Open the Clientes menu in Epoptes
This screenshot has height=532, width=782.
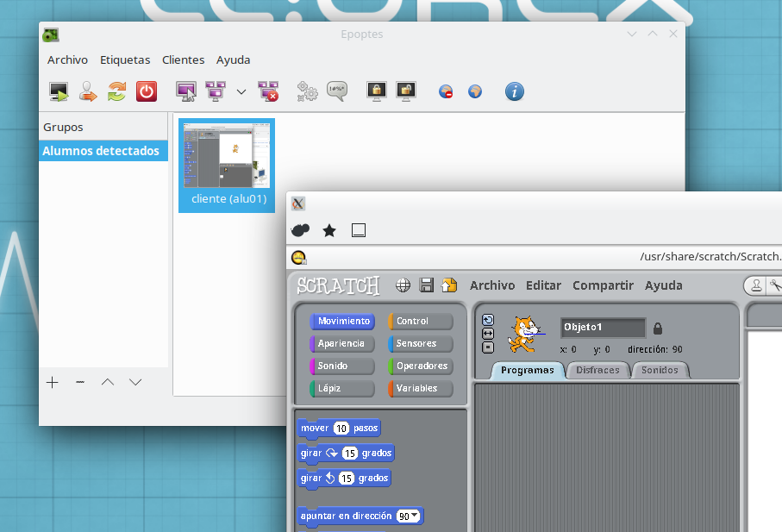[x=183, y=59]
